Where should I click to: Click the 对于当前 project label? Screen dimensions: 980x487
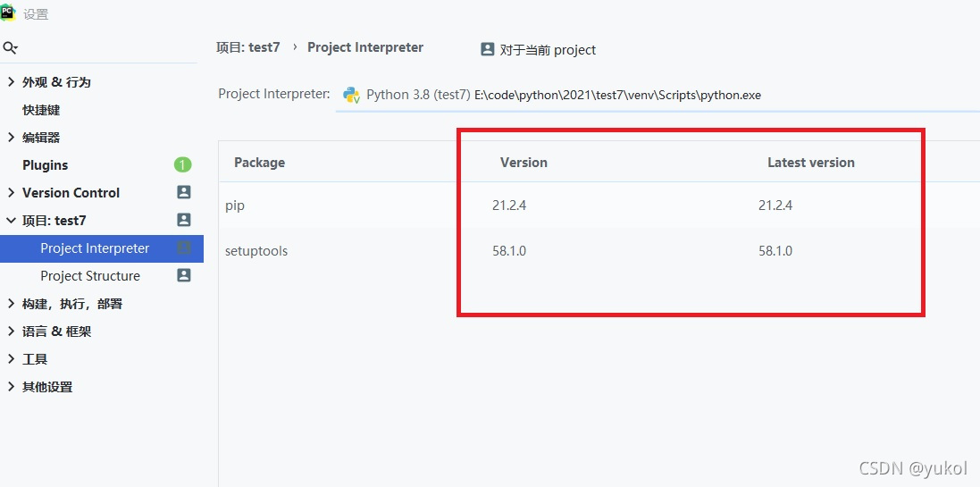549,50
